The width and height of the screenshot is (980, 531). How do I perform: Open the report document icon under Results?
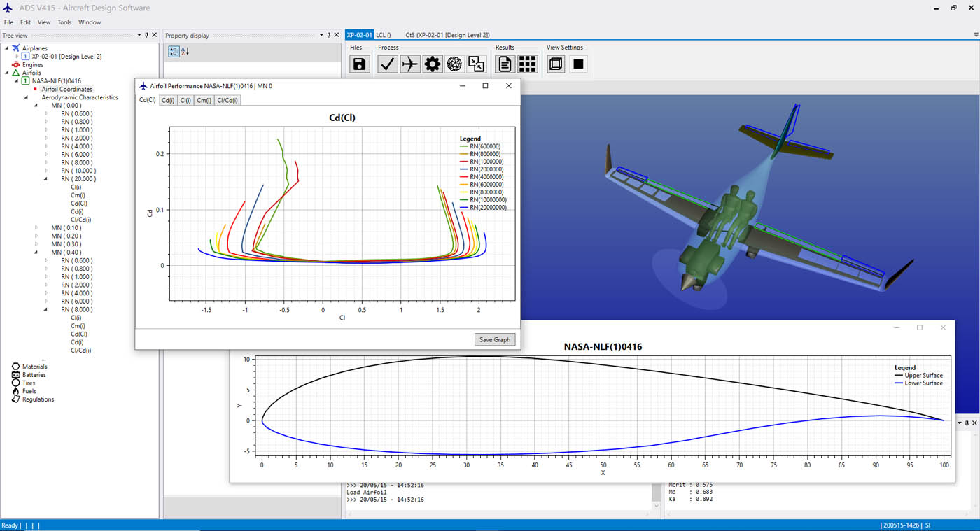505,64
